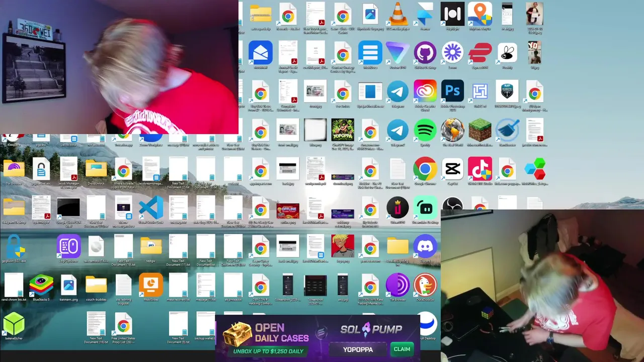Open the DEF CON Hacking Conference Chrome shortcut
644x362 pixels.
click(260, 285)
